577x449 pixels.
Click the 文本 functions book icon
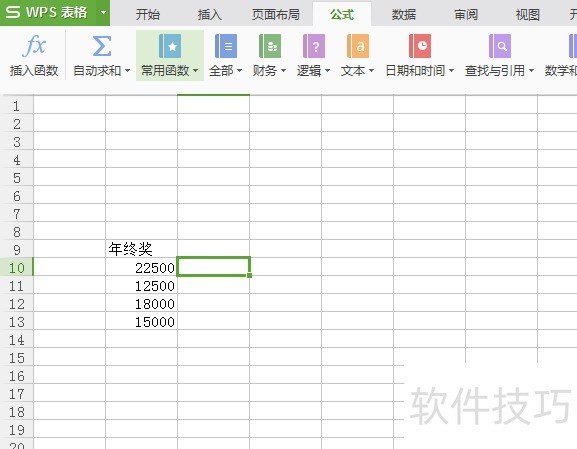coord(358,46)
